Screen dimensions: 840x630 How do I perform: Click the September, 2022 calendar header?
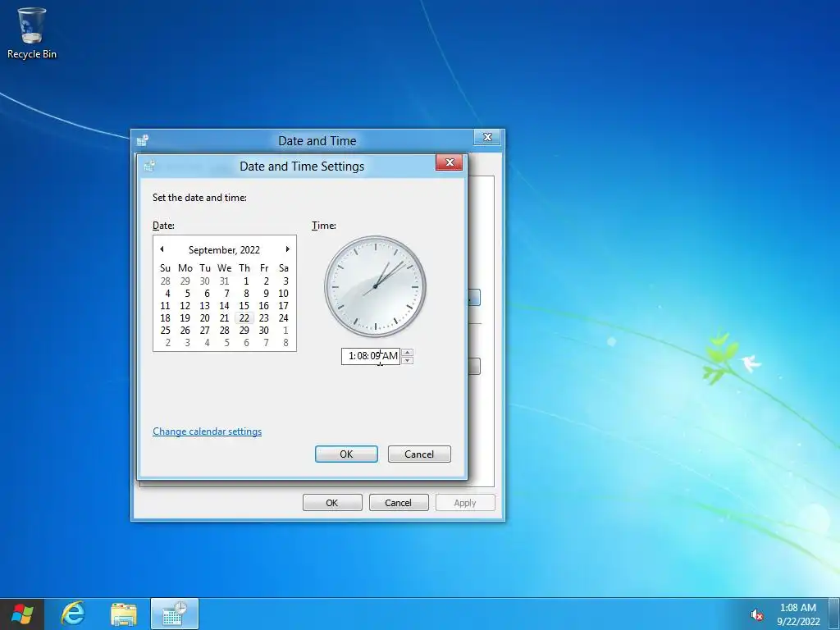[224, 249]
